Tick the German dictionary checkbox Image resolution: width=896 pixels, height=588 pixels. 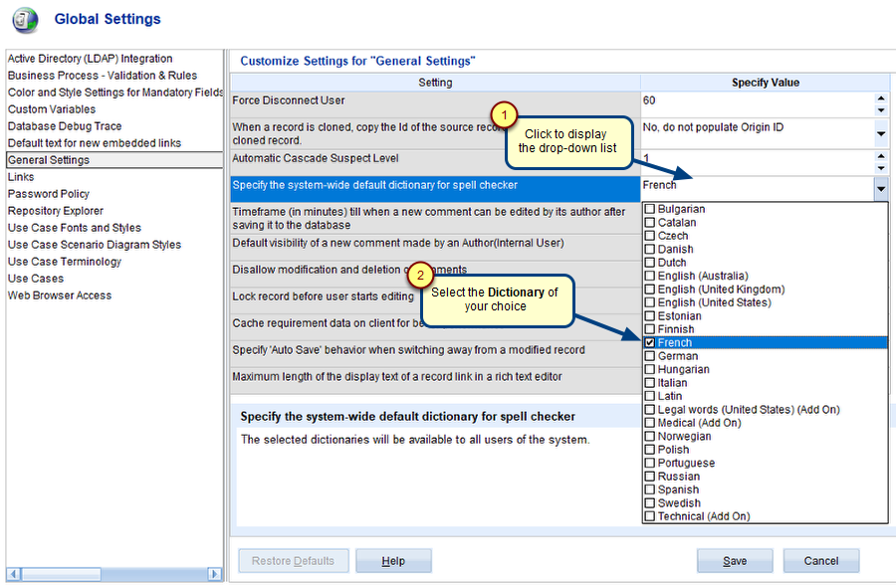point(650,355)
